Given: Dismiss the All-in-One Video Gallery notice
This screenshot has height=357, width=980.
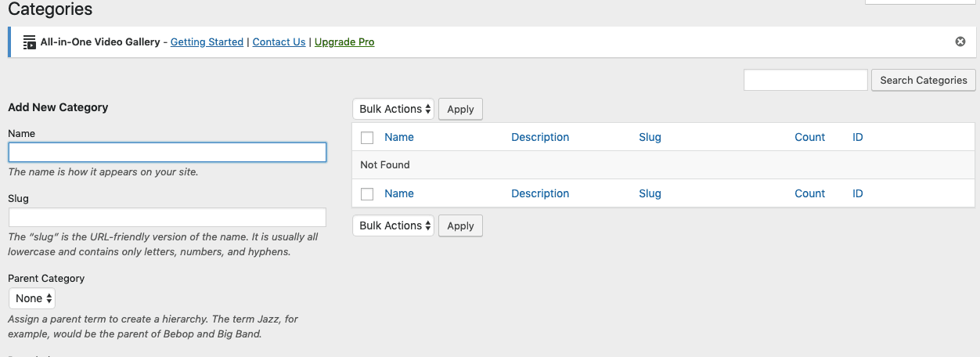Looking at the screenshot, I should coord(960,41).
